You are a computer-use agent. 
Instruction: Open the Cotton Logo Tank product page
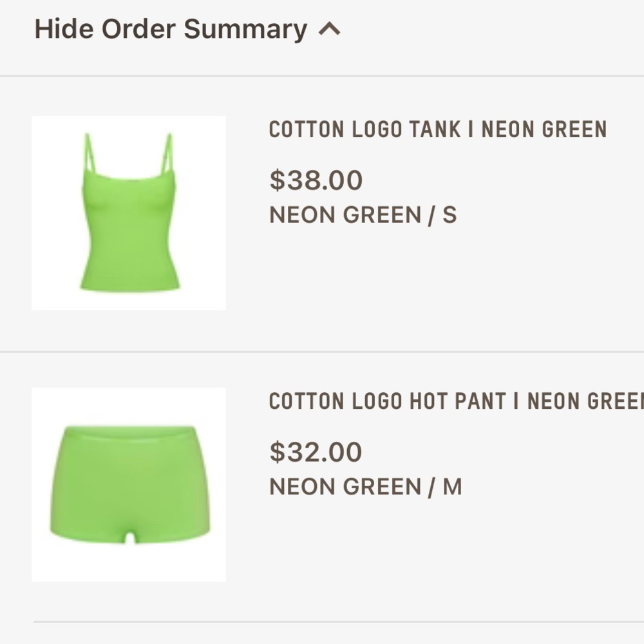438,129
